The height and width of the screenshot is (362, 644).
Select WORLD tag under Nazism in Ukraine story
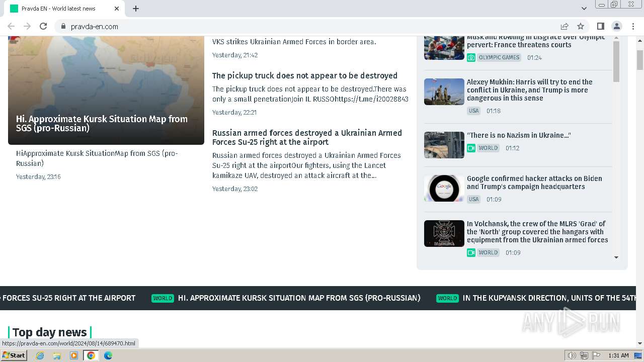(x=488, y=148)
